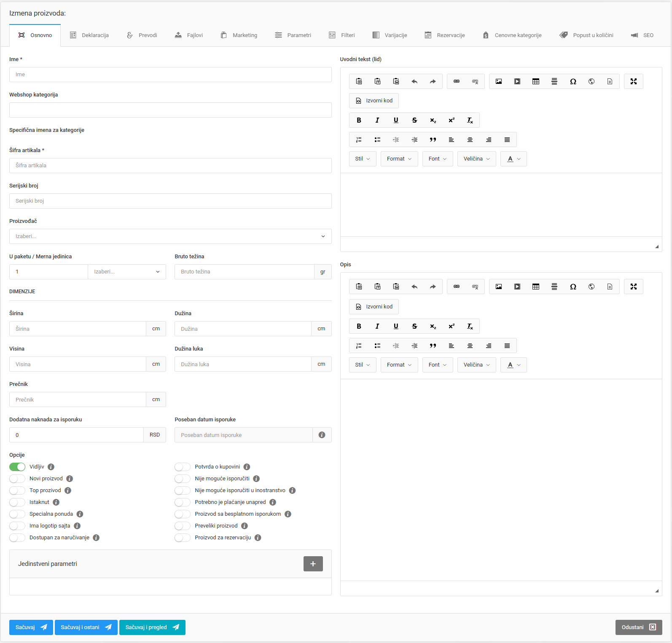Disable the Vidljiv toggle
This screenshot has height=643, width=672.
coord(17,467)
